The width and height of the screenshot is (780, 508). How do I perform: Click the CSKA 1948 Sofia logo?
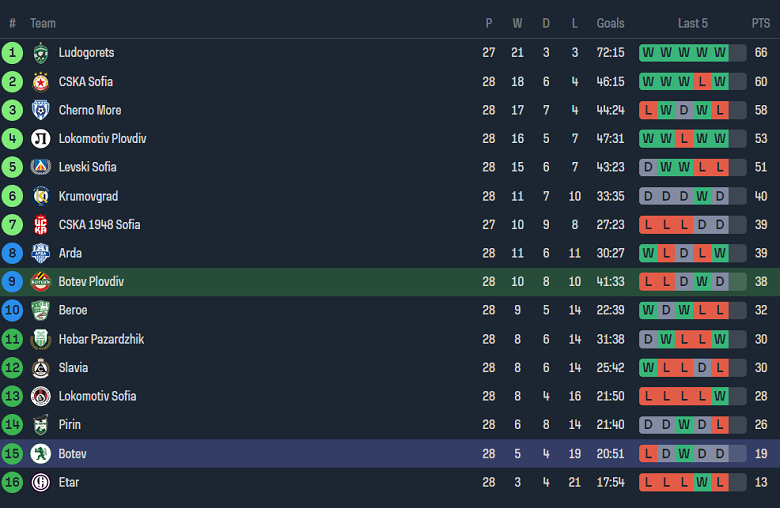pos(41,225)
